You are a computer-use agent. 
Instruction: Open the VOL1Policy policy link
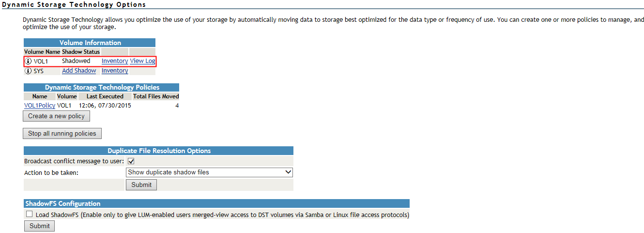click(x=40, y=105)
